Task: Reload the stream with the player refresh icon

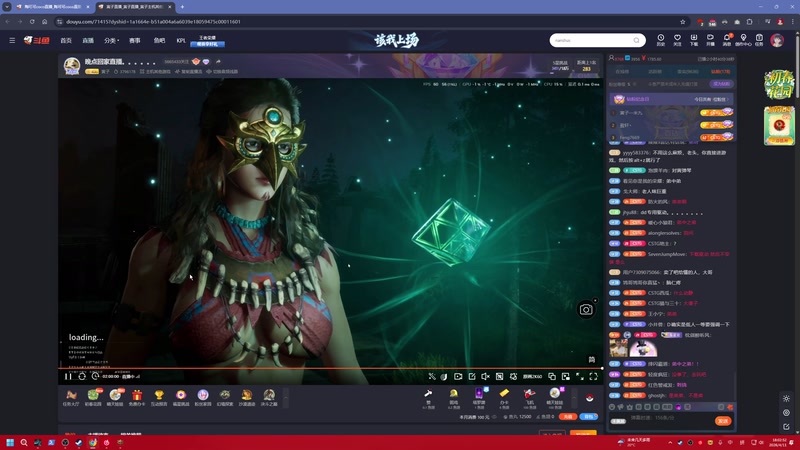Action: click(82, 377)
